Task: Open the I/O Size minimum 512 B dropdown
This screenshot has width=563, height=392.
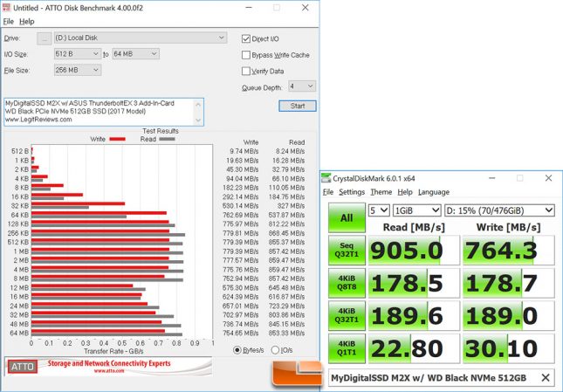Action: point(77,54)
